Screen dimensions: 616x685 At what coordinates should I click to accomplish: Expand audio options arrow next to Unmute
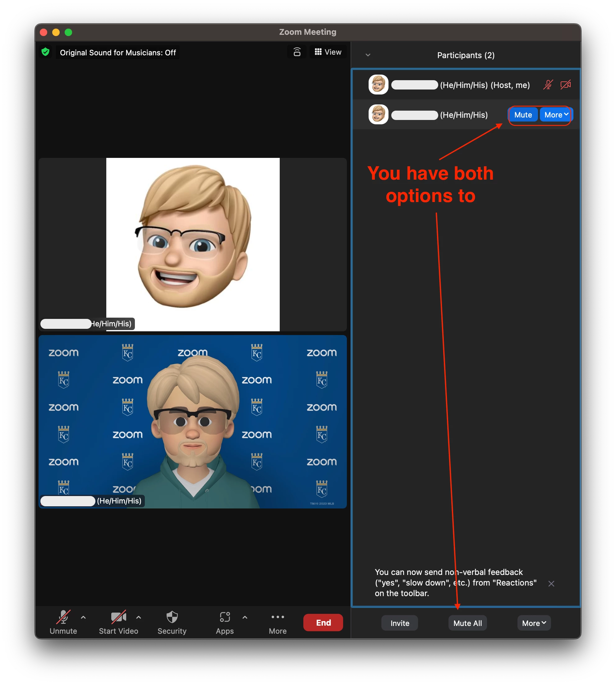83,617
